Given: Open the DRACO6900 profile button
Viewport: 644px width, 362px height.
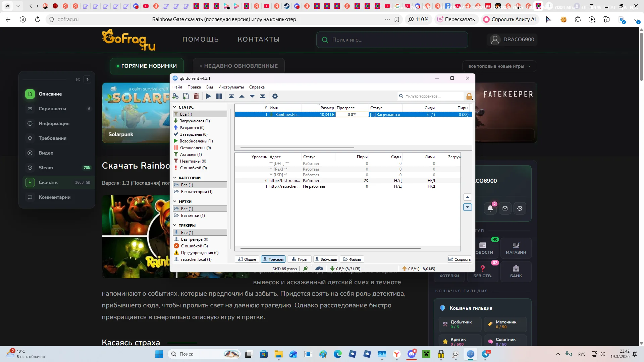Looking at the screenshot, I should click(x=512, y=40).
